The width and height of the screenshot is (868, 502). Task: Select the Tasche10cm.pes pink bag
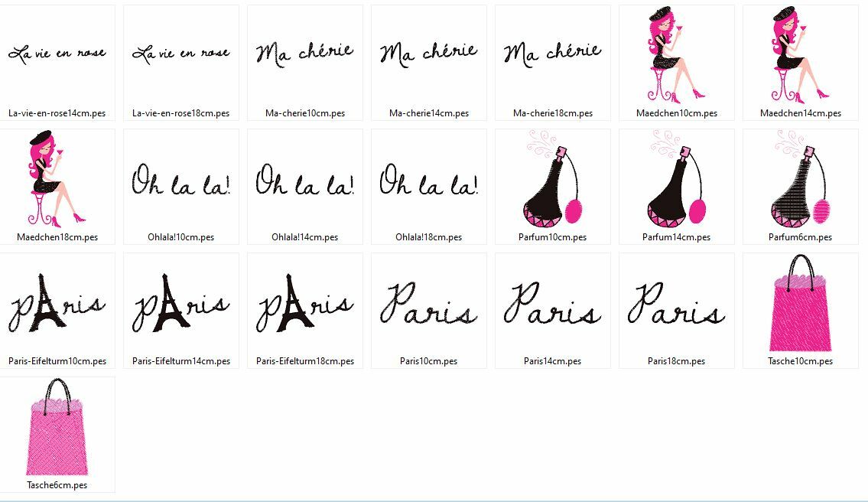[x=801, y=303]
